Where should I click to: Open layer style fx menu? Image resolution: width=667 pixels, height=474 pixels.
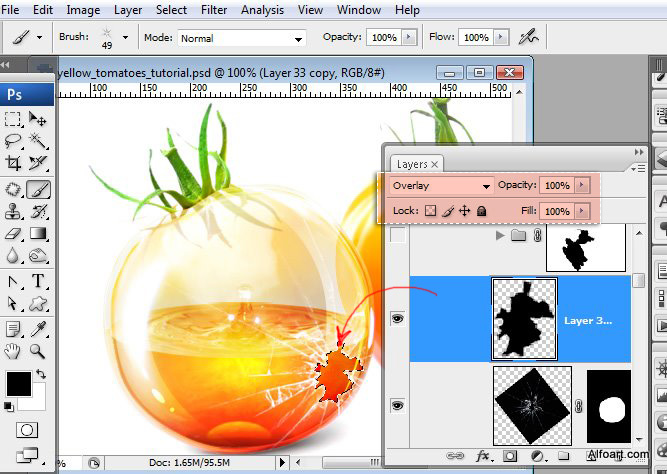coord(484,456)
